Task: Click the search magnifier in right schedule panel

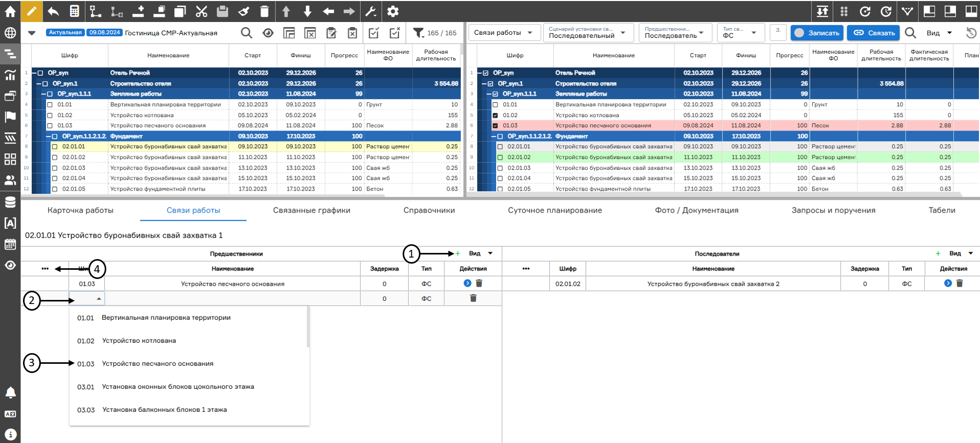Action: coord(911,33)
